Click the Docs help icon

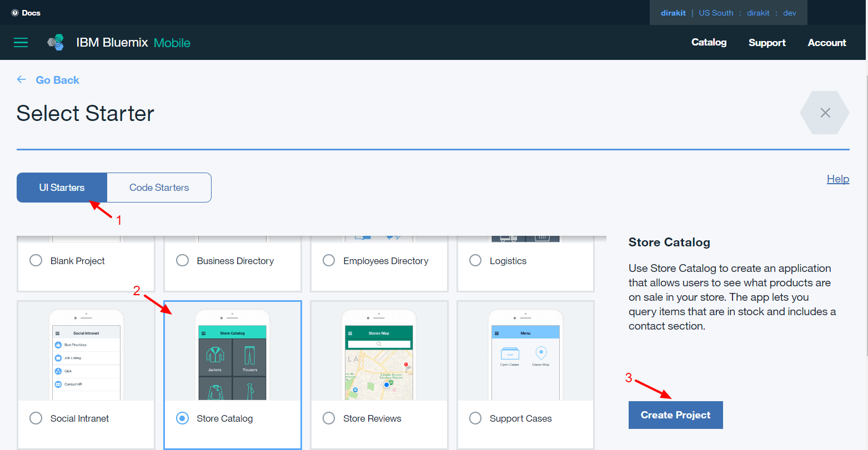(15, 13)
